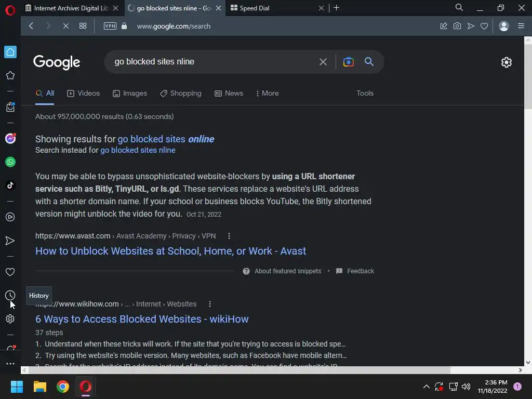Open the clock showing 2:36 PM

(x=493, y=387)
